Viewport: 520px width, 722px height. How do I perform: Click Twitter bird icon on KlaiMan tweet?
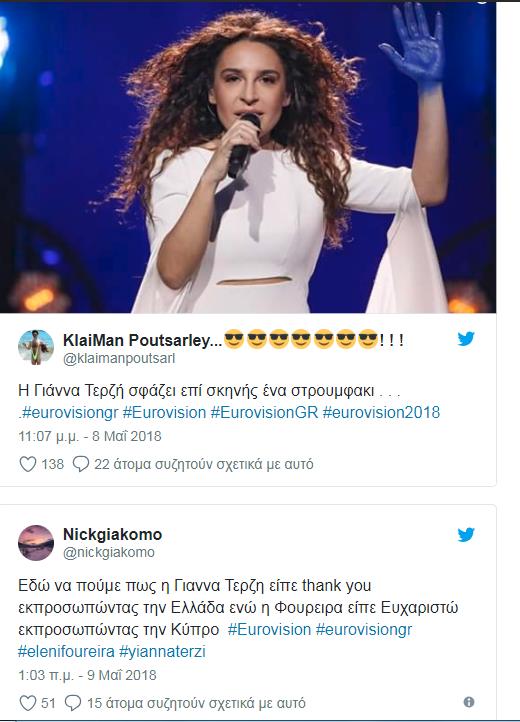point(466,338)
